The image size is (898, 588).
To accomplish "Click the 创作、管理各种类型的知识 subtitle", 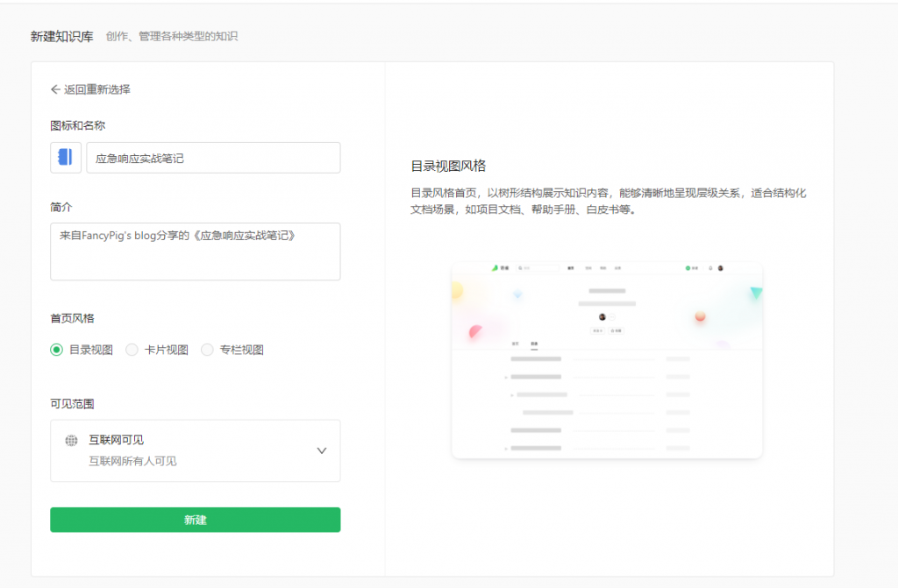I will [x=172, y=37].
